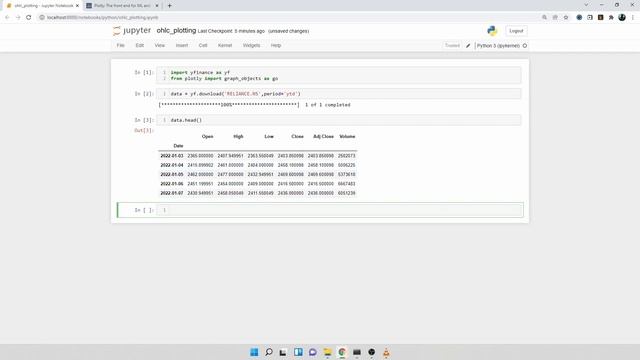Click the Python logo icon
Viewport: 640px width, 360px height.
tap(492, 31)
